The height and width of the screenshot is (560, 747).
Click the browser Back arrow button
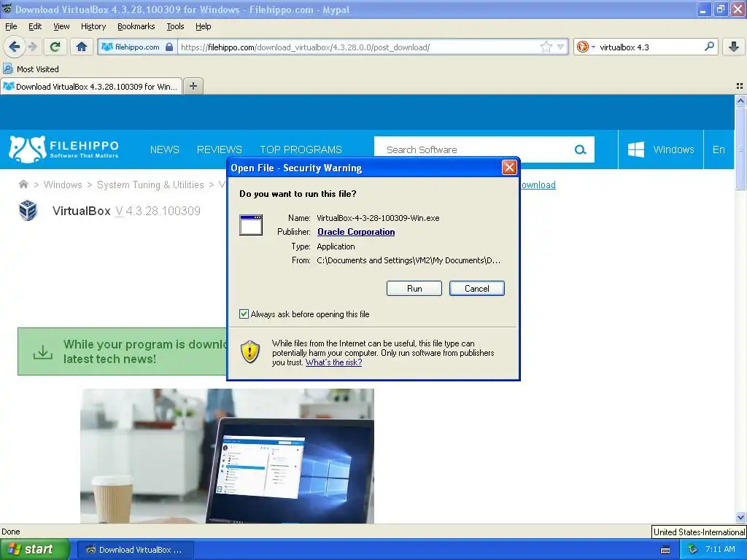(14, 47)
